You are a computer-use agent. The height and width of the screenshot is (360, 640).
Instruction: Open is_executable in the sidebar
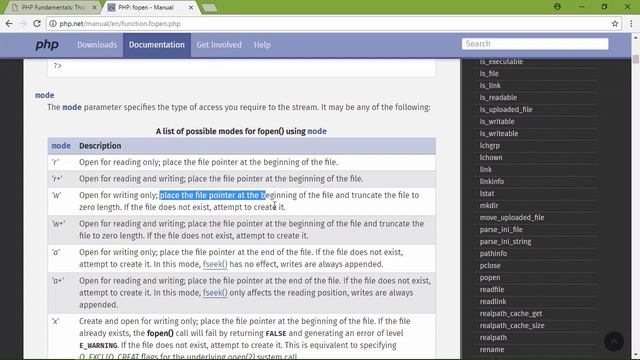(501, 62)
